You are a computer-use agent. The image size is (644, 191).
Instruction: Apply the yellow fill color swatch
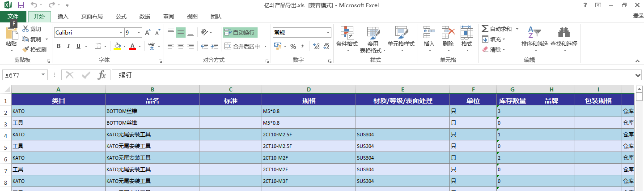coord(117,46)
